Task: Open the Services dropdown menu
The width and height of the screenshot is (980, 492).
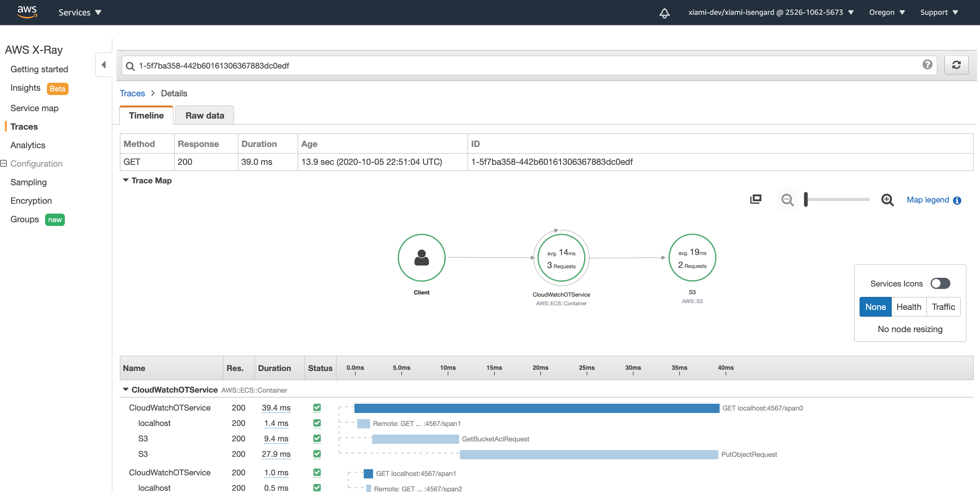Action: (x=80, y=13)
